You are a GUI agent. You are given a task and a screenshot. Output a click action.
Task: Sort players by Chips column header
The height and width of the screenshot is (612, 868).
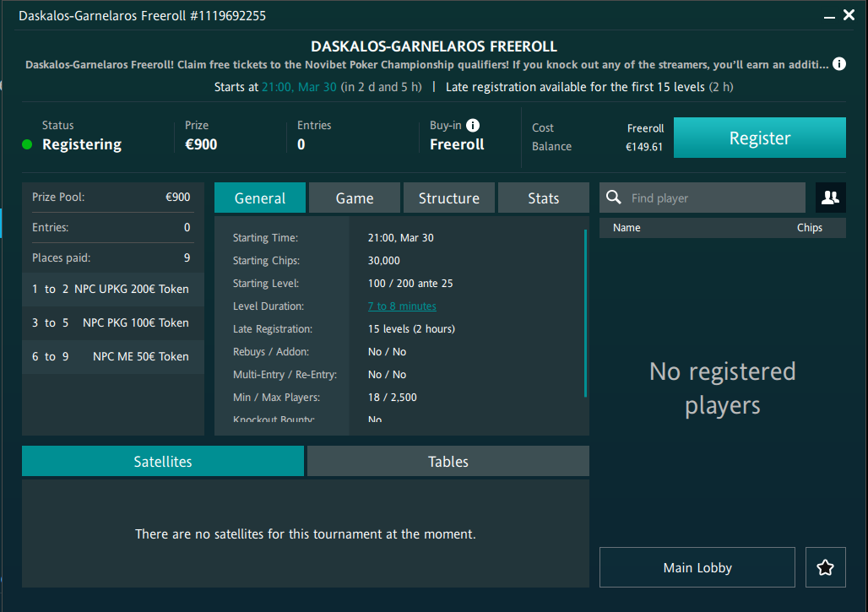click(x=809, y=227)
